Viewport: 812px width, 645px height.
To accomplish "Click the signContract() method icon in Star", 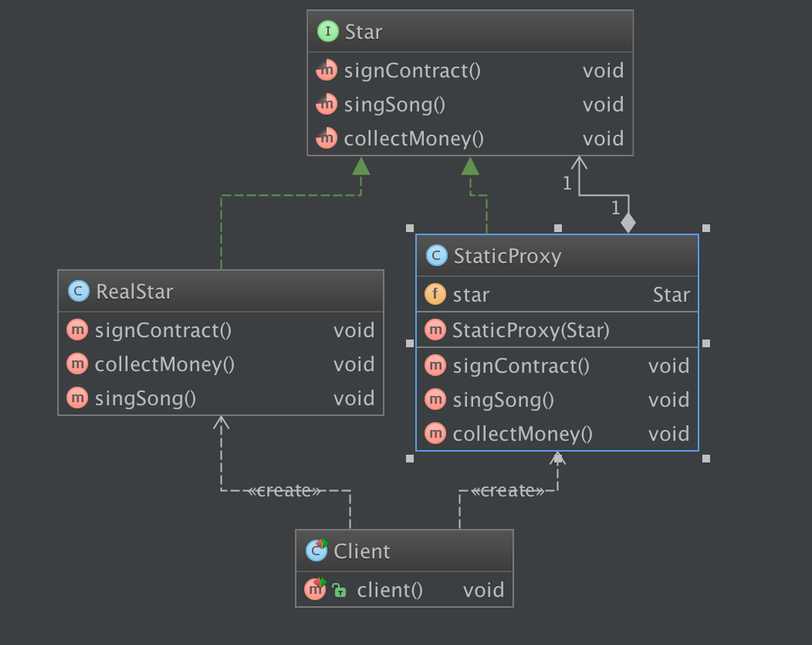I will click(326, 71).
